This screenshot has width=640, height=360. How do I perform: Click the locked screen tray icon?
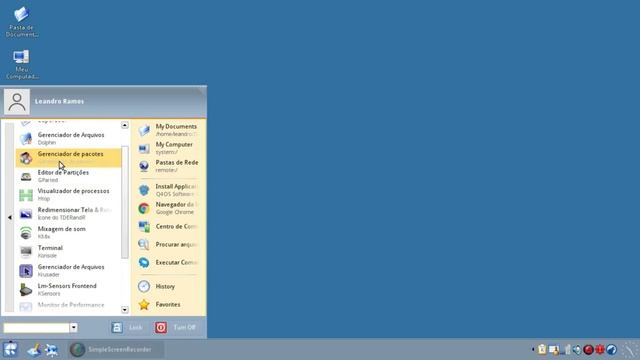554,350
